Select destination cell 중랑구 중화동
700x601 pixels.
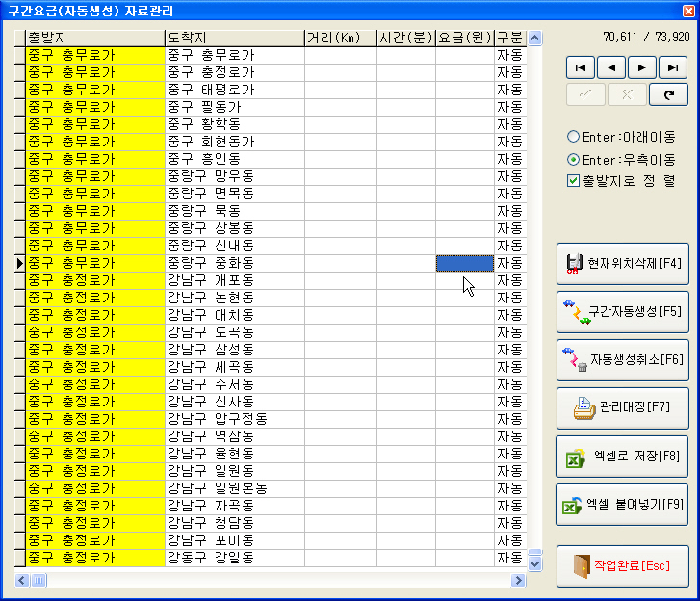(x=235, y=264)
